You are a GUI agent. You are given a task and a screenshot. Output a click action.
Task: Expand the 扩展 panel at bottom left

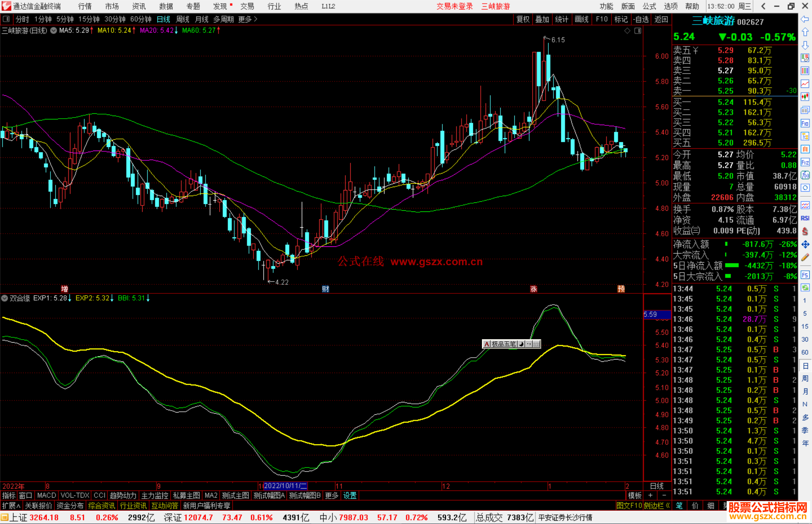11,506
